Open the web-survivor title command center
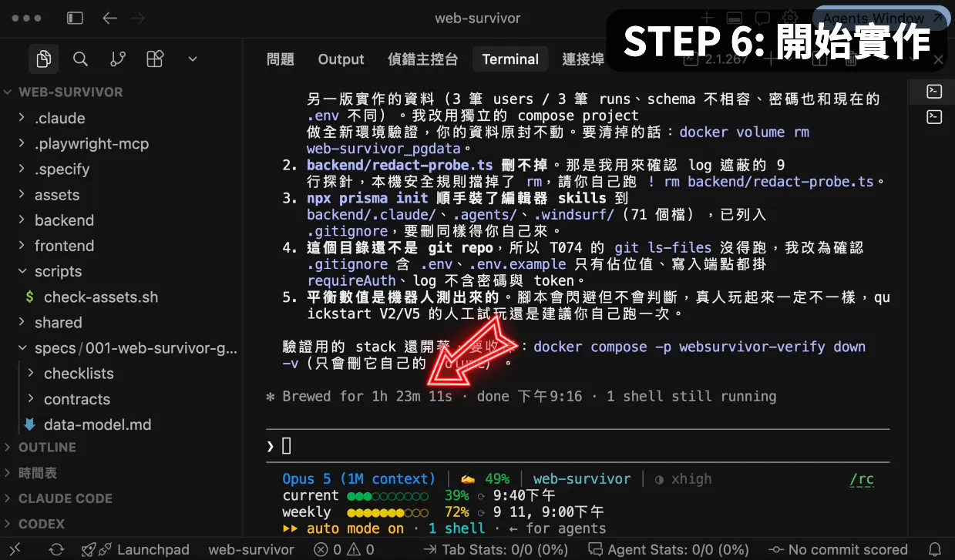 478,18
